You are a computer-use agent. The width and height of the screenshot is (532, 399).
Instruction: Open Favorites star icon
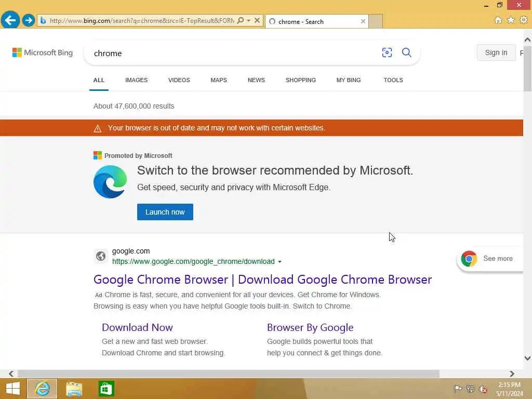tap(511, 20)
